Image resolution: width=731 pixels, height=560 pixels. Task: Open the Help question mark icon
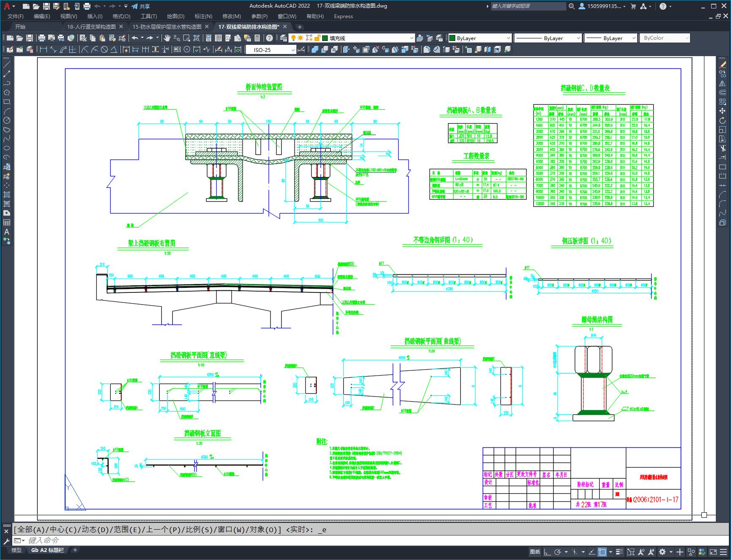coord(269,38)
